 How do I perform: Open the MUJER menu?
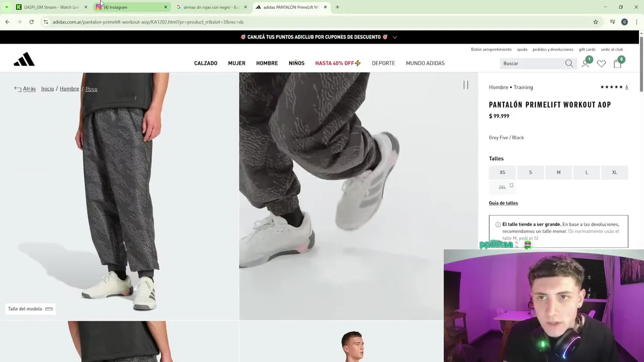(236, 63)
